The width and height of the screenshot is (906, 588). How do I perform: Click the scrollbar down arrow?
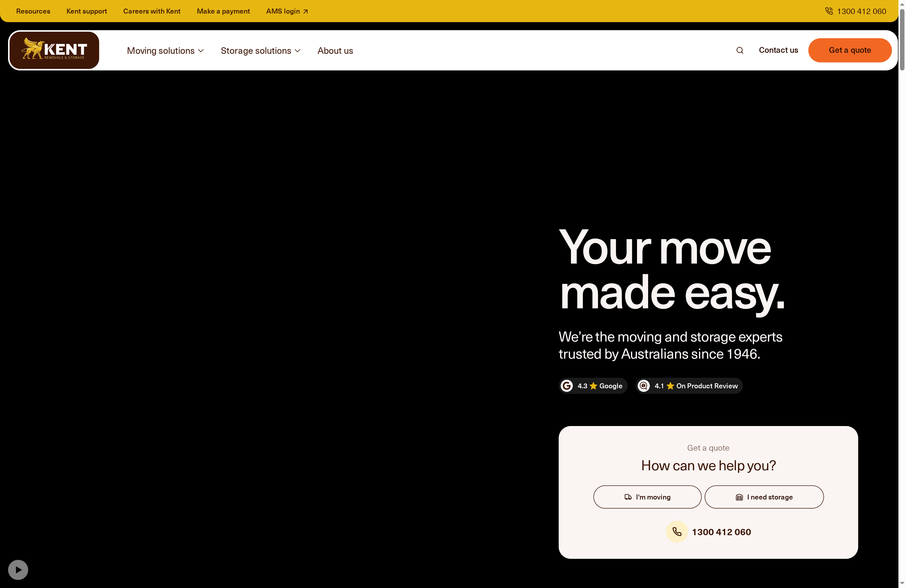point(902,583)
